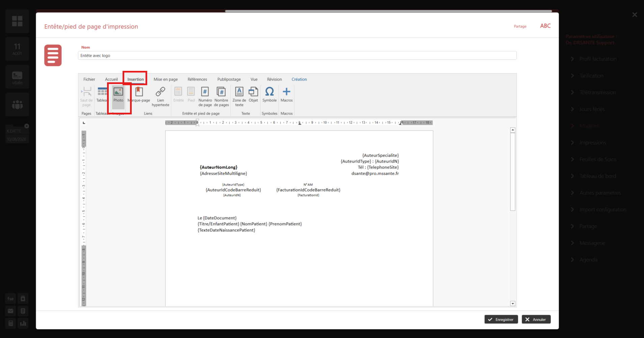Click the fse icon at bottom left

coord(11,299)
